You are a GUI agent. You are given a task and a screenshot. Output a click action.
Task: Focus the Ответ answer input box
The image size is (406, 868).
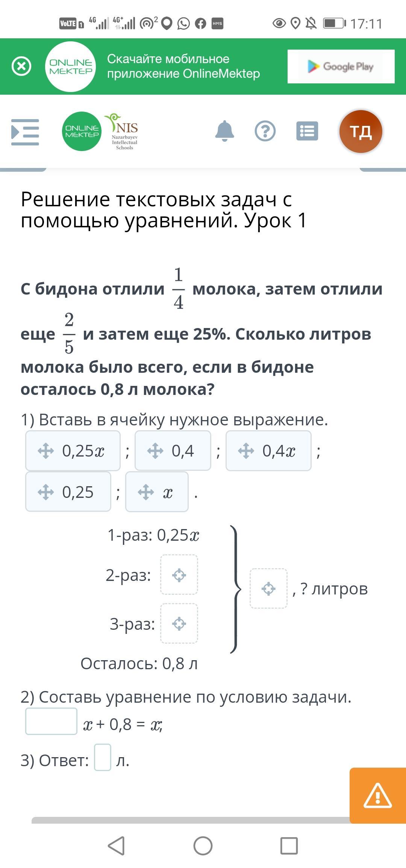102,758
